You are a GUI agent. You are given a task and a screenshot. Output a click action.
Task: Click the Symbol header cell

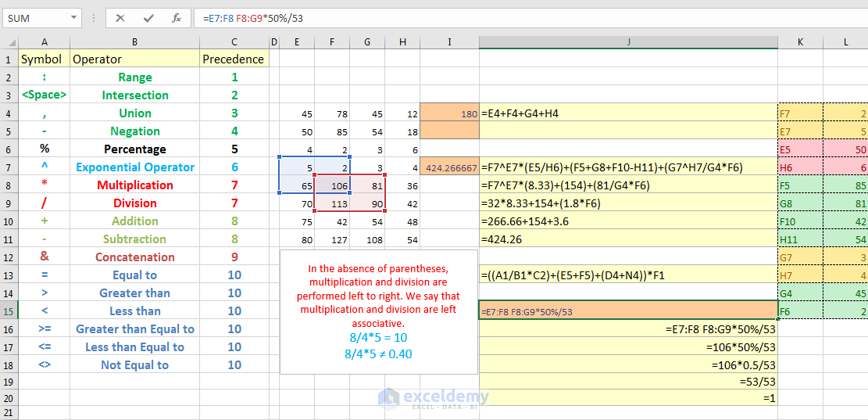(x=45, y=59)
